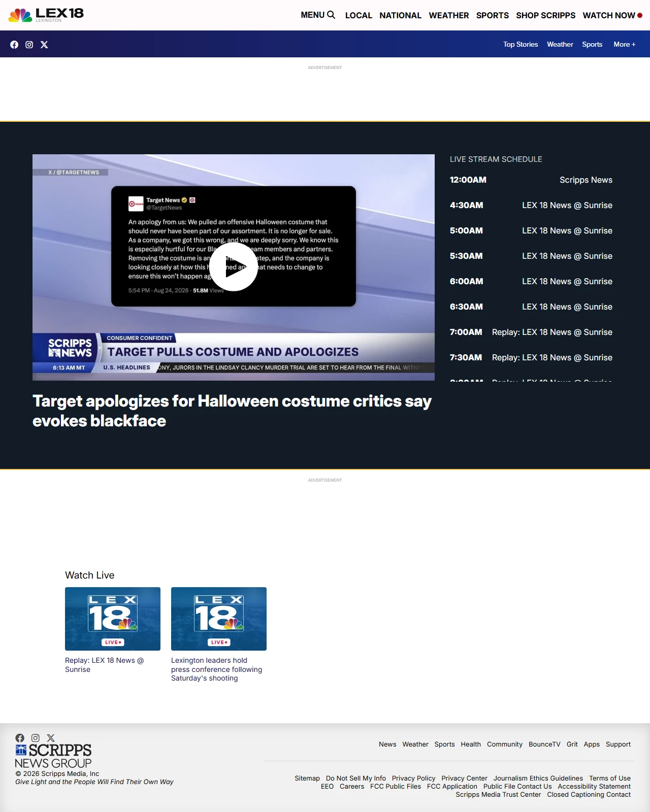650x812 pixels.
Task: Select the 5:00AM schedule entry
Action: tap(531, 230)
